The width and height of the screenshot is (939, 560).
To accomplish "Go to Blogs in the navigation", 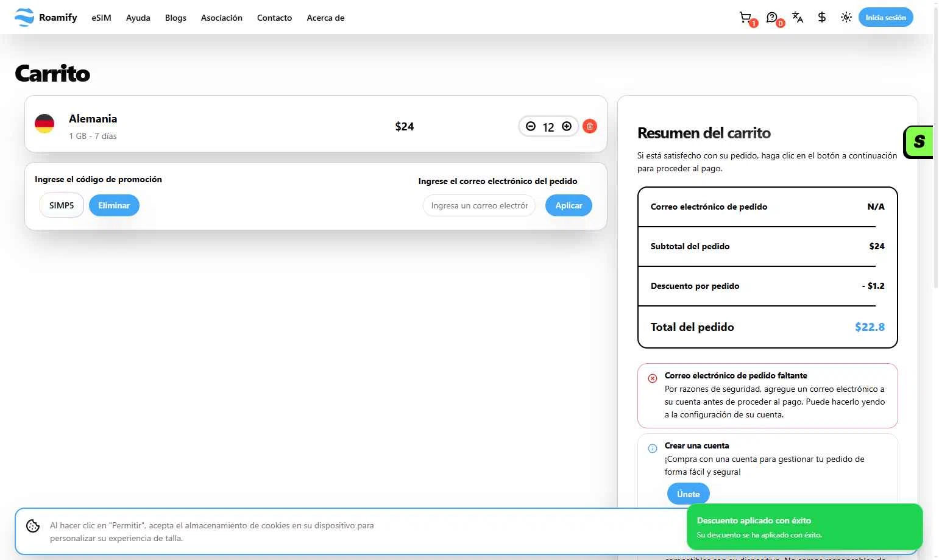I will (175, 18).
